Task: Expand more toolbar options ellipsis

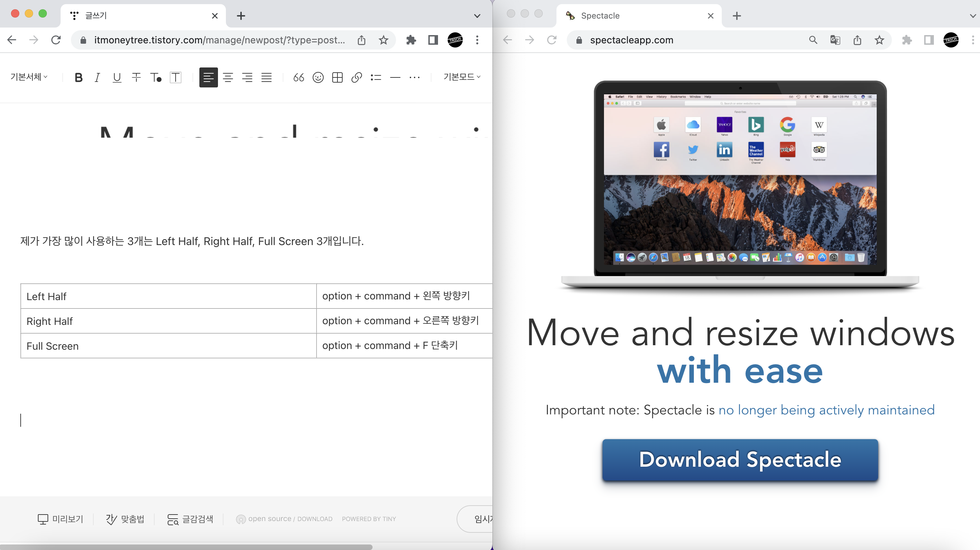Action: coord(414,77)
